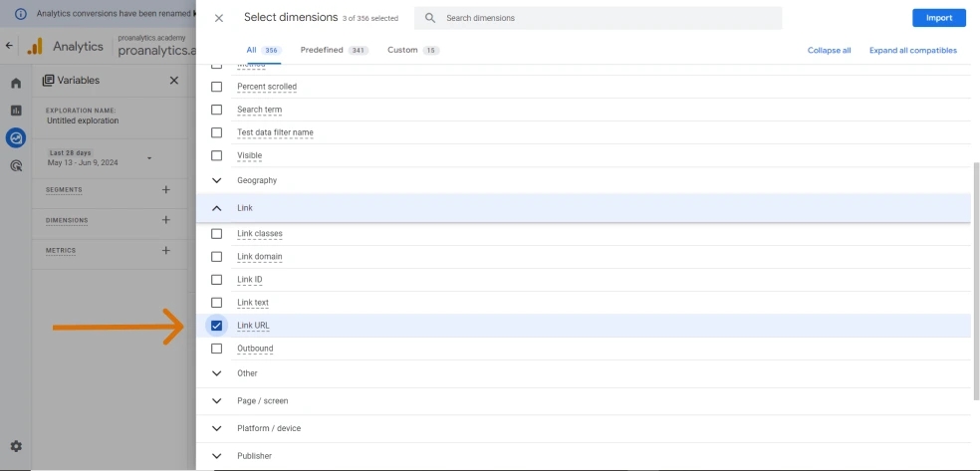Switch to the Custom tab
Screen dimensions: 980x471
413,50
